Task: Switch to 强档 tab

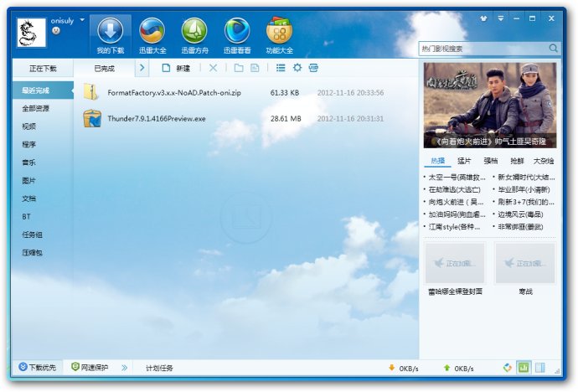Action: tap(491, 161)
